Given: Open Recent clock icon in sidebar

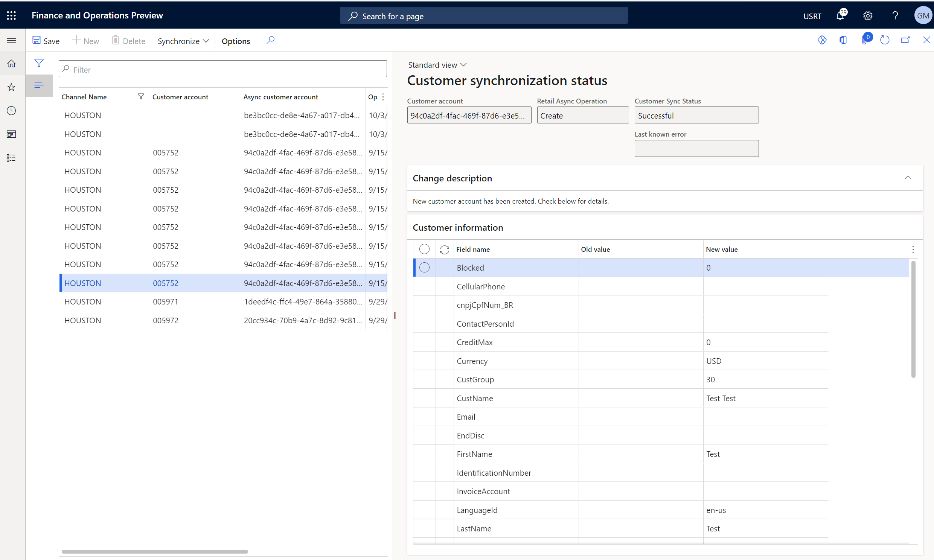Looking at the screenshot, I should pos(11,111).
